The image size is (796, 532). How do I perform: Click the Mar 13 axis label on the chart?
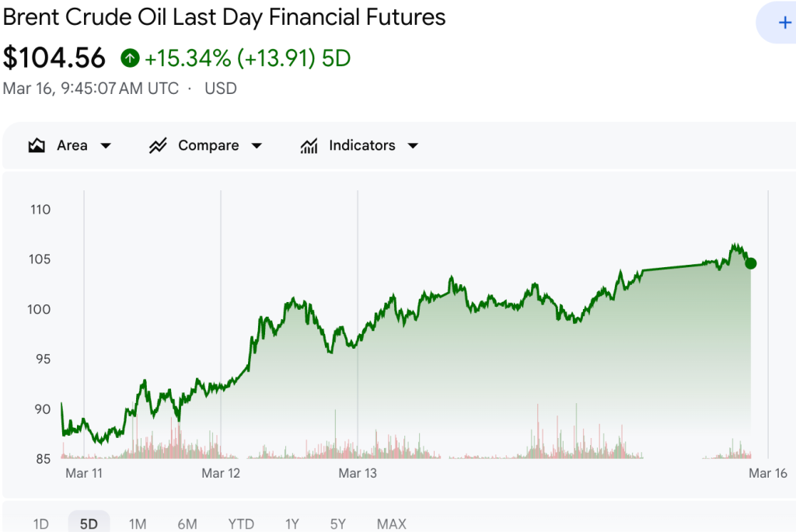pos(358,472)
